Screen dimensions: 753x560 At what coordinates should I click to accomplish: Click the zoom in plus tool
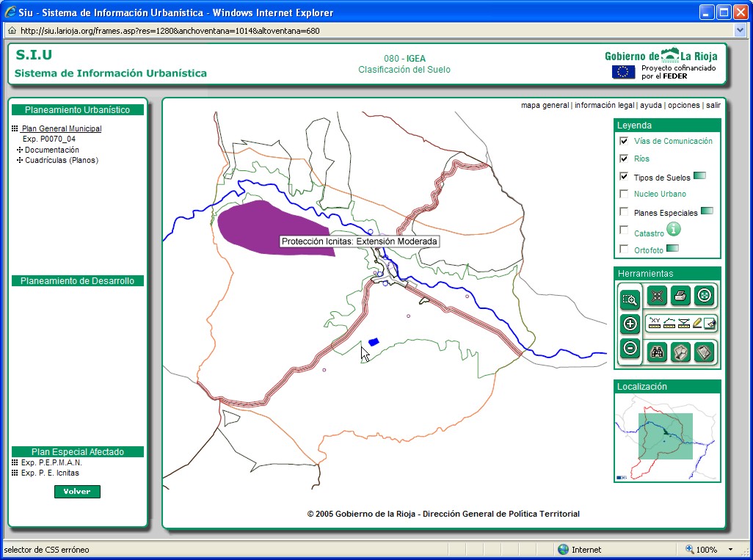pyautogui.click(x=630, y=324)
